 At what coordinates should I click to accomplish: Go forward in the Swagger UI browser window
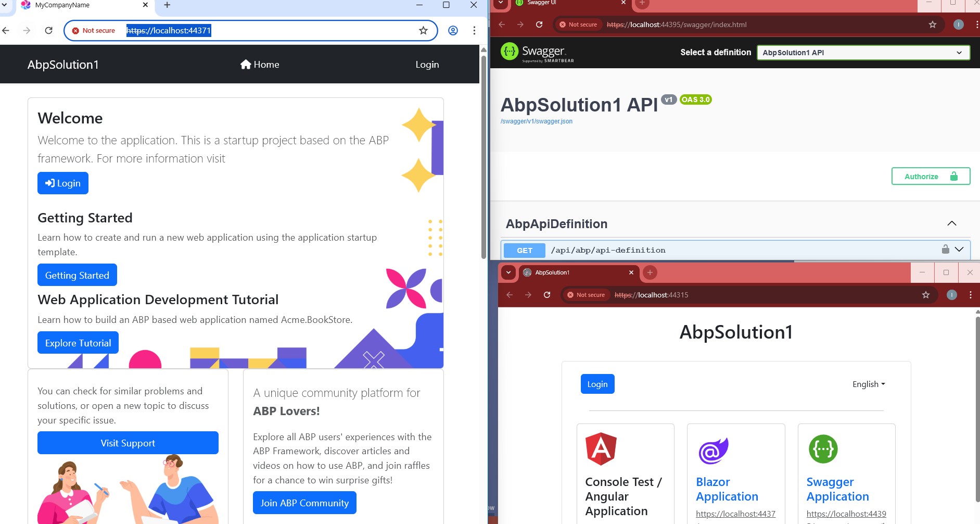(x=520, y=24)
